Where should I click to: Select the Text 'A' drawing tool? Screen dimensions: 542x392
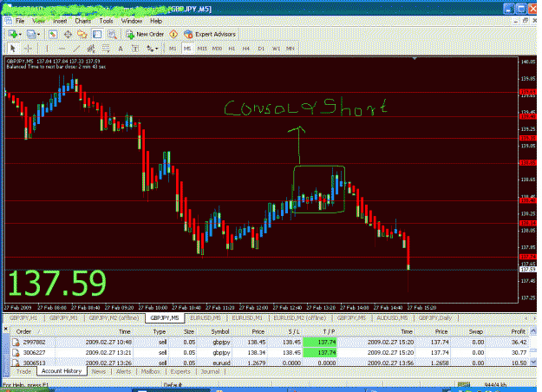coord(121,49)
